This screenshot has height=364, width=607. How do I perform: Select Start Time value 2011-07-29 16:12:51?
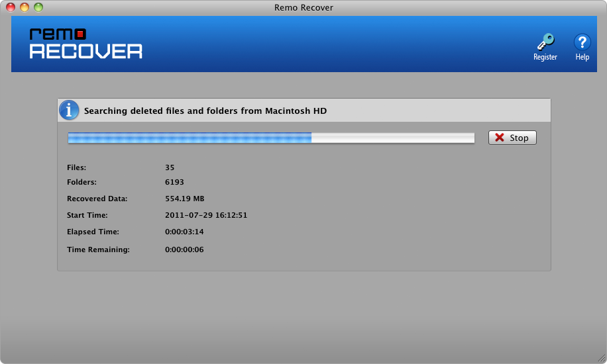pos(206,215)
